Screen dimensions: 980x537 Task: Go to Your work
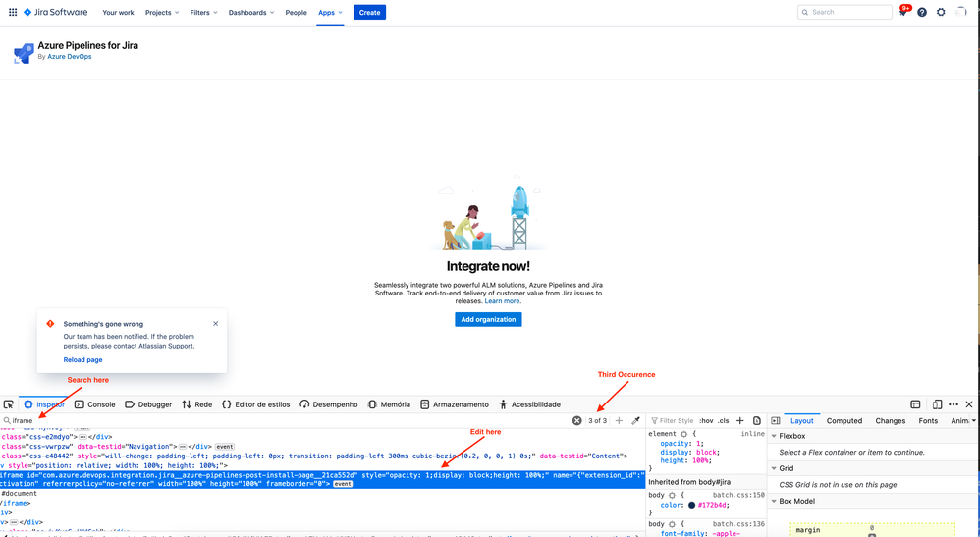[118, 13]
